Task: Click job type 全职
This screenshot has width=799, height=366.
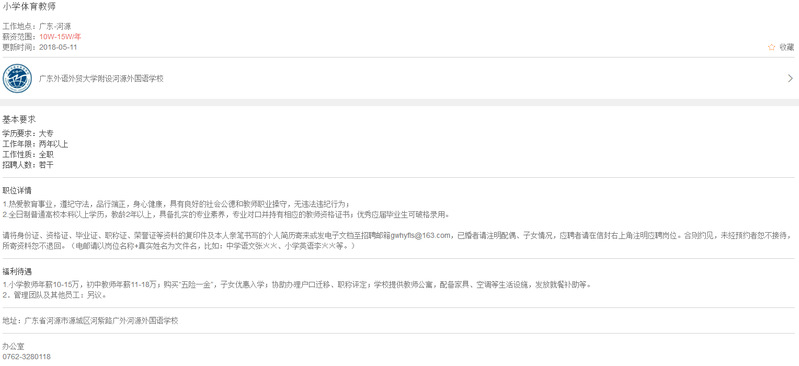Action: (46, 154)
